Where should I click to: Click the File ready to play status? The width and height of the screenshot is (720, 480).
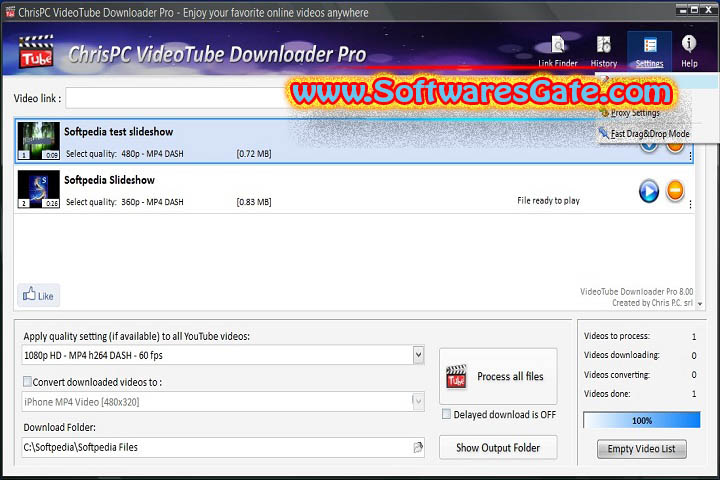coord(548,201)
